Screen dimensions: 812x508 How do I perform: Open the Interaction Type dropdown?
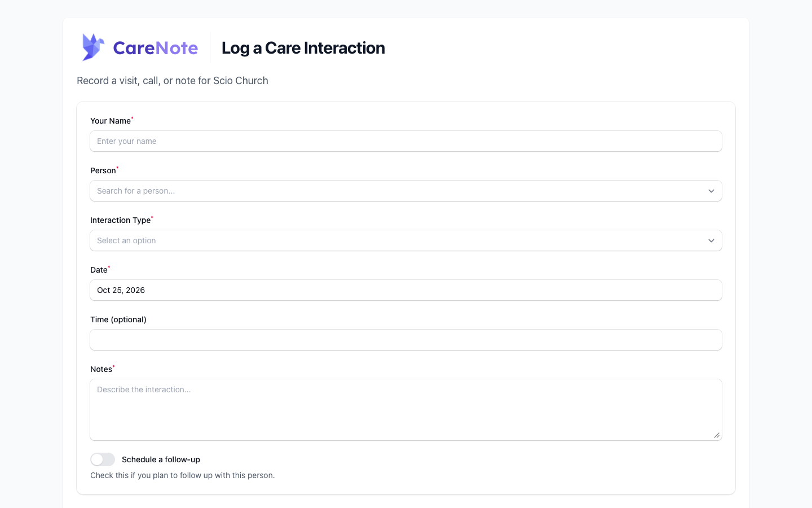(x=406, y=240)
